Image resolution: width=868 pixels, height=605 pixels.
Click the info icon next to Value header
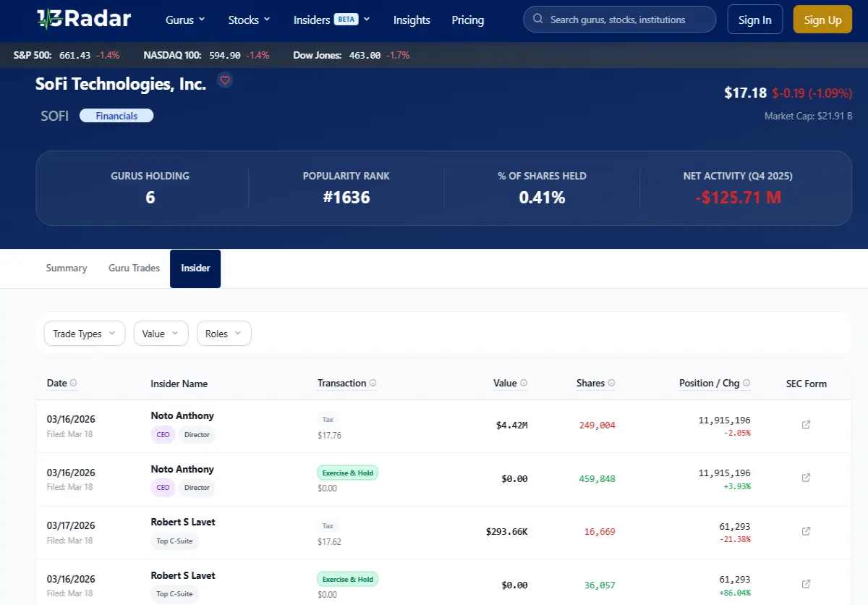point(524,384)
